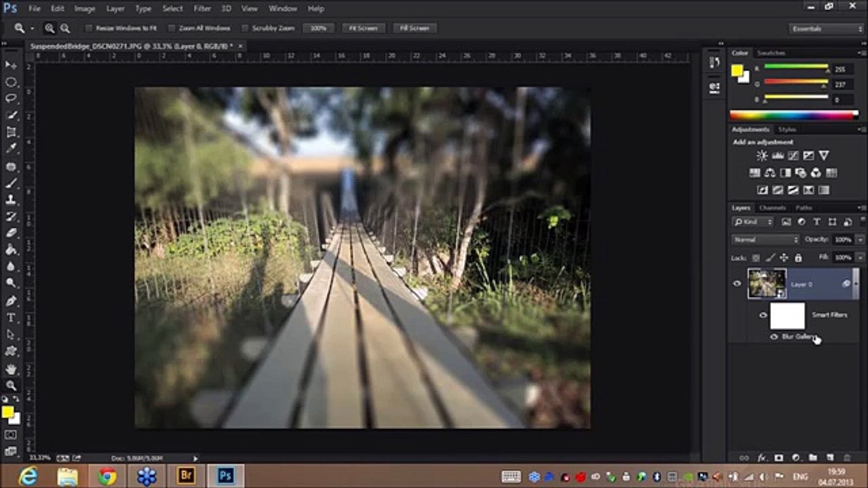Toggle Blur Gallery filter visibility
Viewport: 868px width, 488px height.
[x=774, y=337]
